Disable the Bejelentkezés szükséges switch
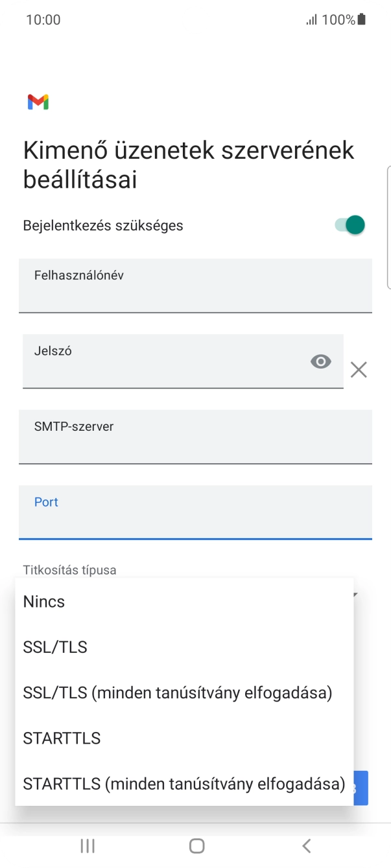 (x=348, y=225)
